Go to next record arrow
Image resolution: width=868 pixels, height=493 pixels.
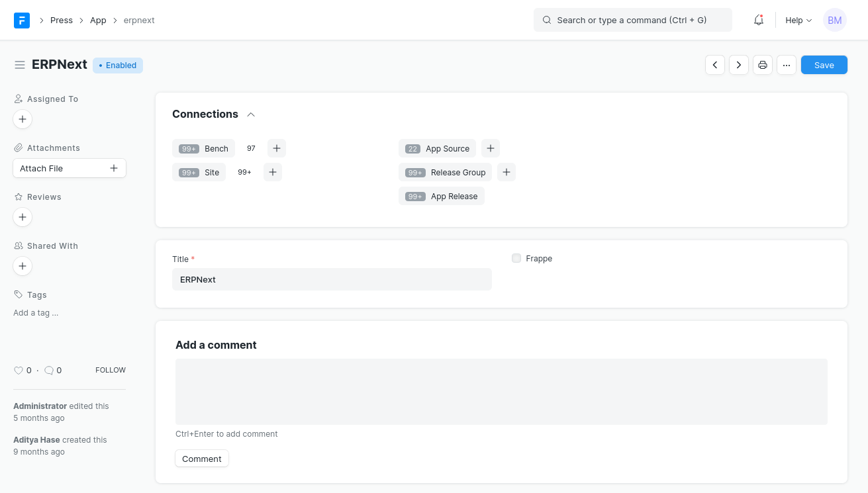pos(739,65)
